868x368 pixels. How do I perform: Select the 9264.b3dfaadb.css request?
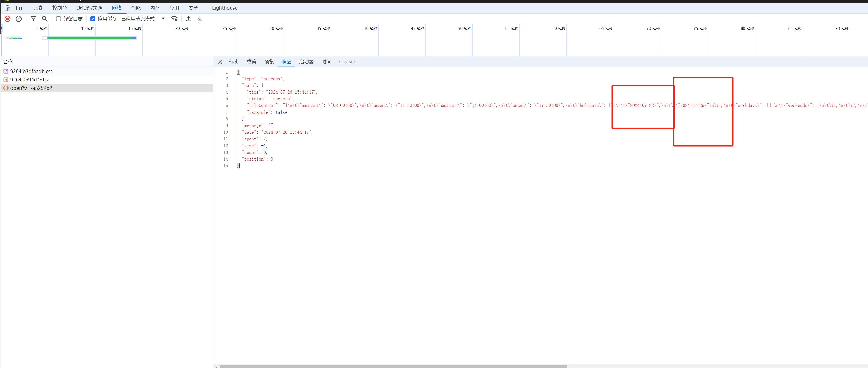click(x=31, y=71)
